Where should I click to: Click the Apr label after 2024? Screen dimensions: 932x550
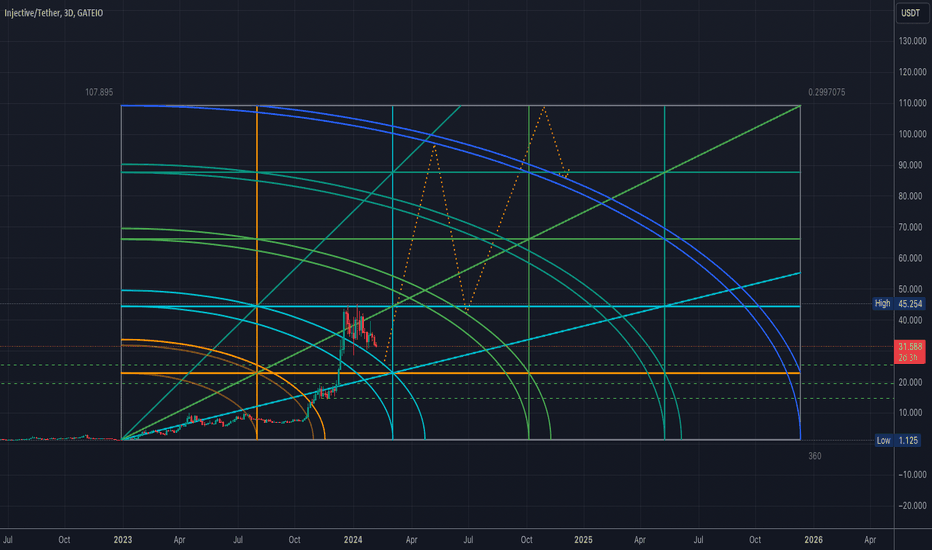click(x=411, y=540)
